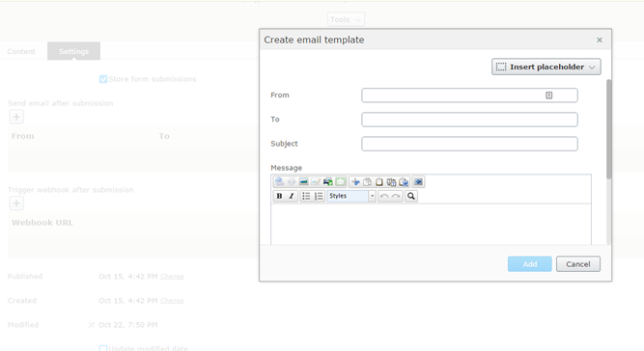This screenshot has width=644, height=351.
Task: Insert an image using the landscape picture icon
Action: pos(303,182)
